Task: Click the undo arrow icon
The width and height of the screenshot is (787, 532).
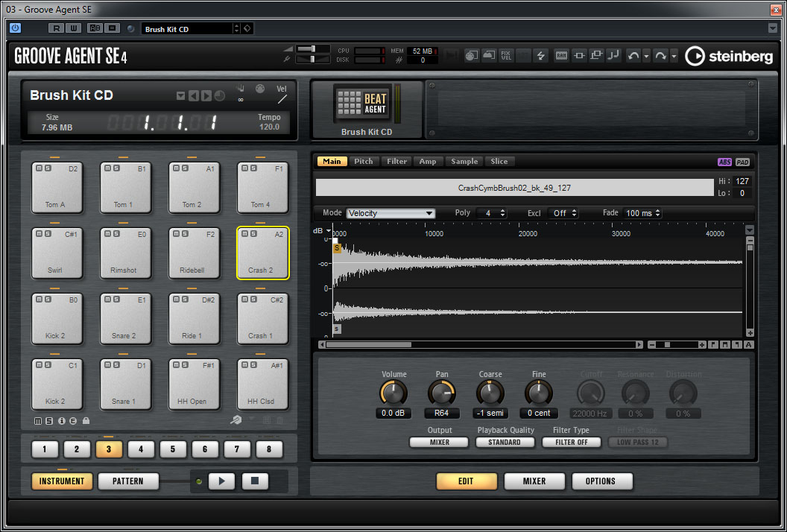Action: 633,56
